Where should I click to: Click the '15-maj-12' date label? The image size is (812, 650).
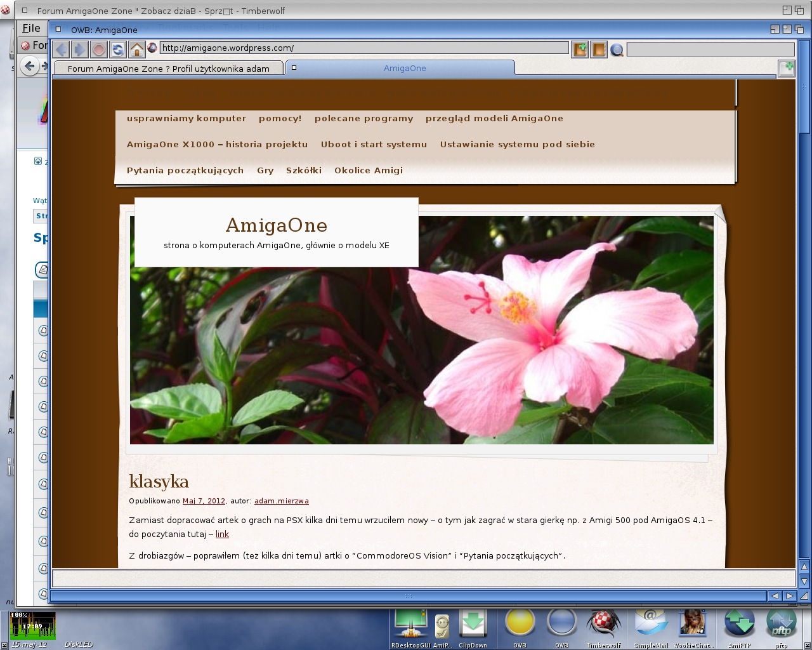(x=29, y=644)
